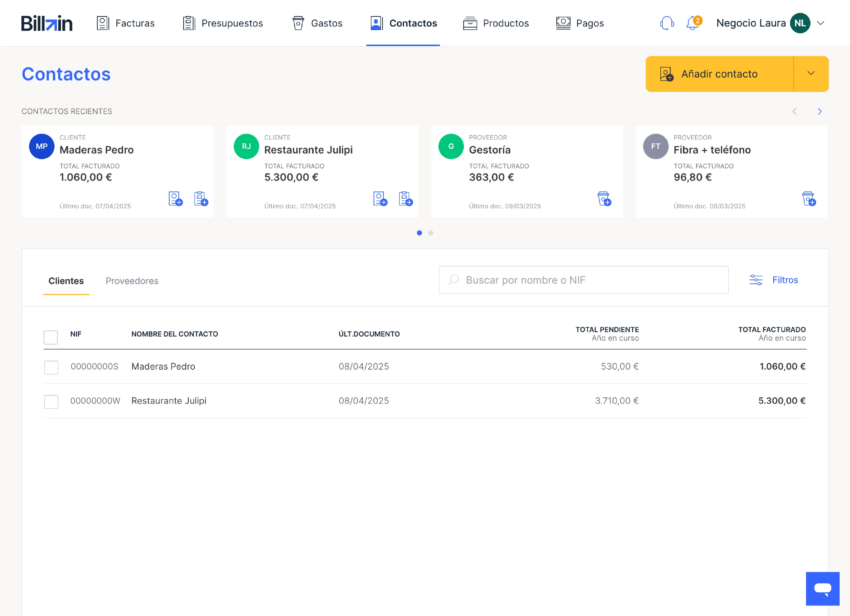The image size is (850, 616).
Task: Click the RJ avatar circle
Action: [x=246, y=146]
